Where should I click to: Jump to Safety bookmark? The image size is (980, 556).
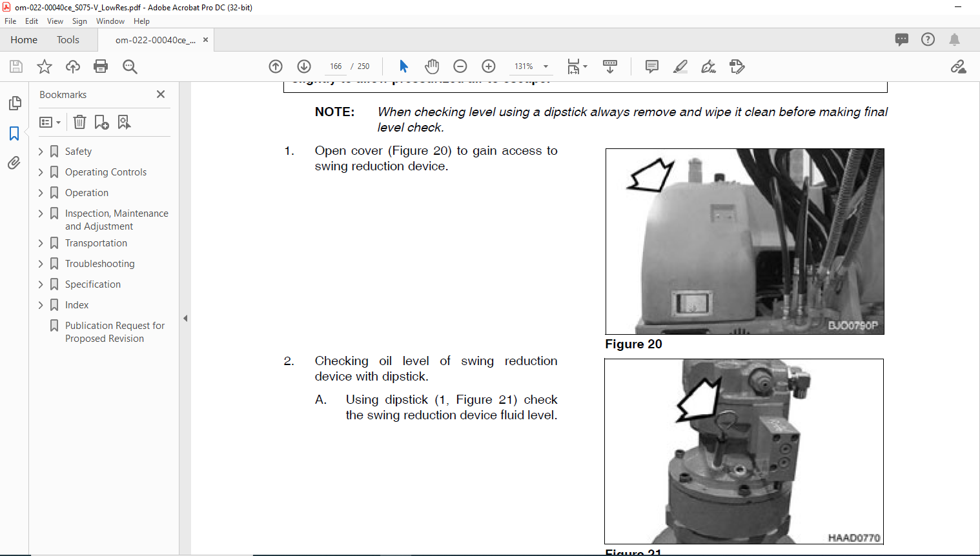click(x=78, y=152)
